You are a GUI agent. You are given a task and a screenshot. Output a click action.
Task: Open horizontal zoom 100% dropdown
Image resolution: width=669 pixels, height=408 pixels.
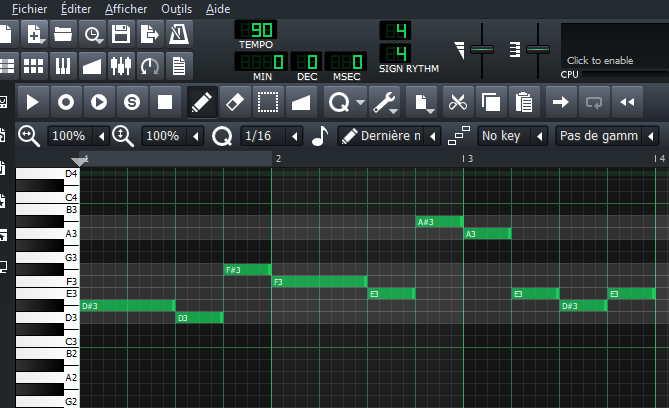[79, 136]
